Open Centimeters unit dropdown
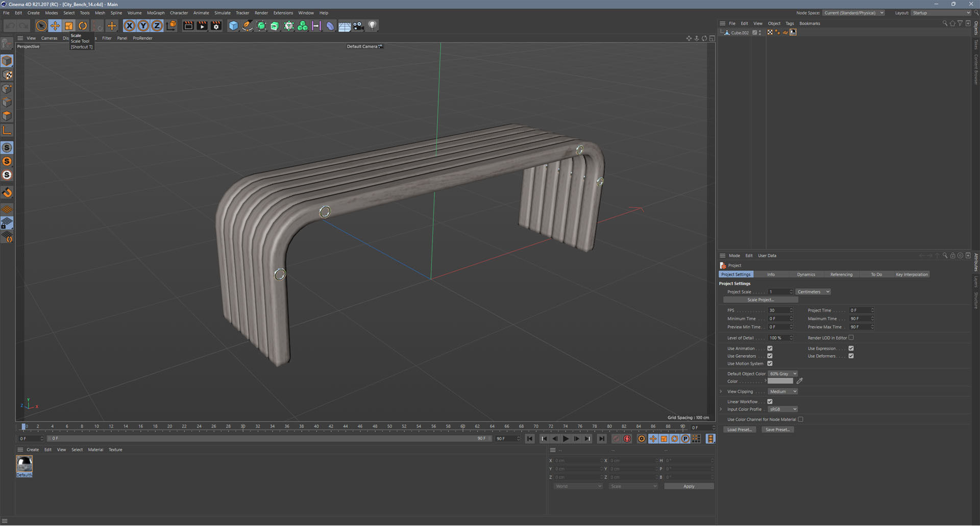980x526 pixels. pos(813,292)
